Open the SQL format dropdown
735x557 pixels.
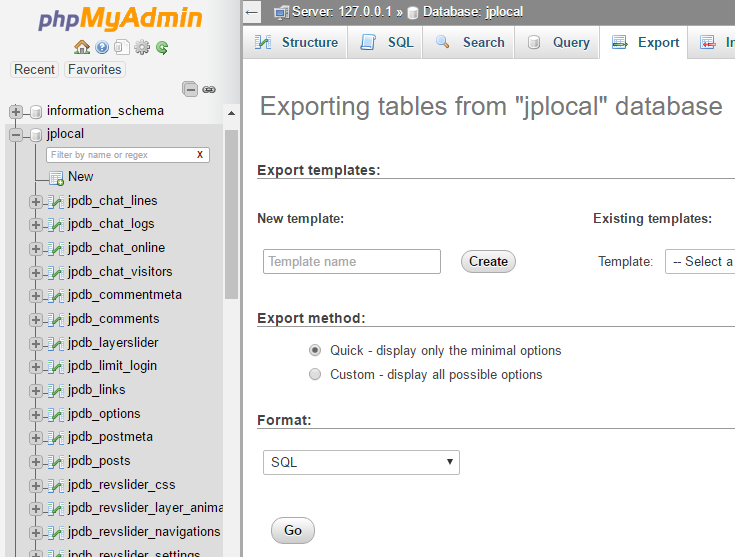tap(361, 462)
